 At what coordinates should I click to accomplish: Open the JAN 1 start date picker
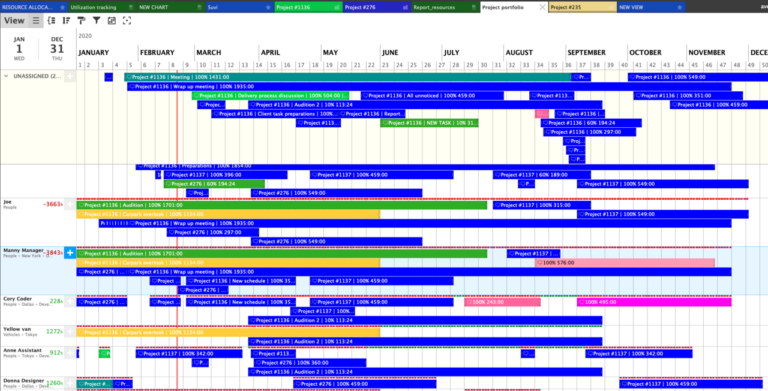(x=19, y=48)
